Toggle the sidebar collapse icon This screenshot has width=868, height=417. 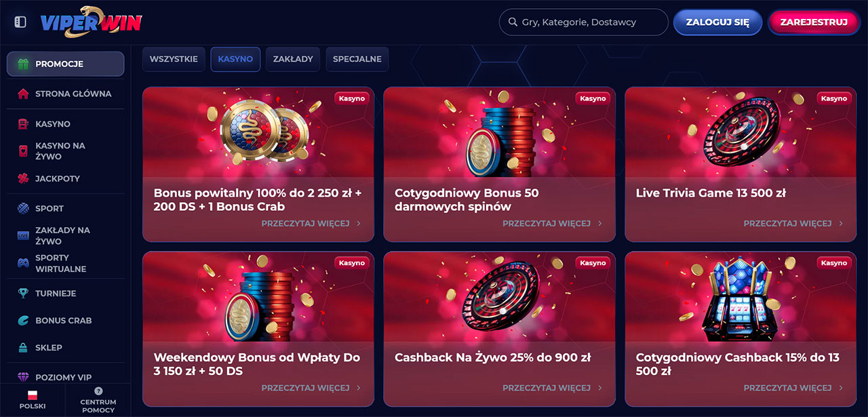coord(20,22)
